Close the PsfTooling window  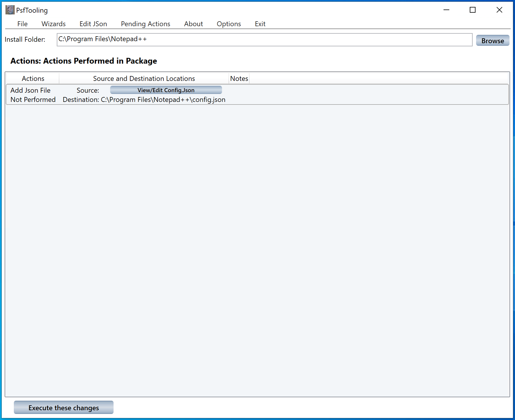(x=499, y=10)
